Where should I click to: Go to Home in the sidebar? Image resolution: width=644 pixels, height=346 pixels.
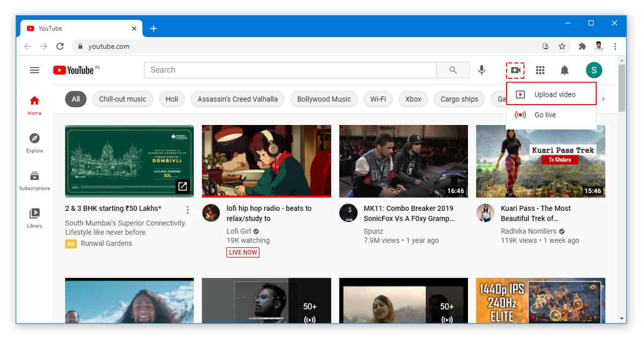pos(34,105)
